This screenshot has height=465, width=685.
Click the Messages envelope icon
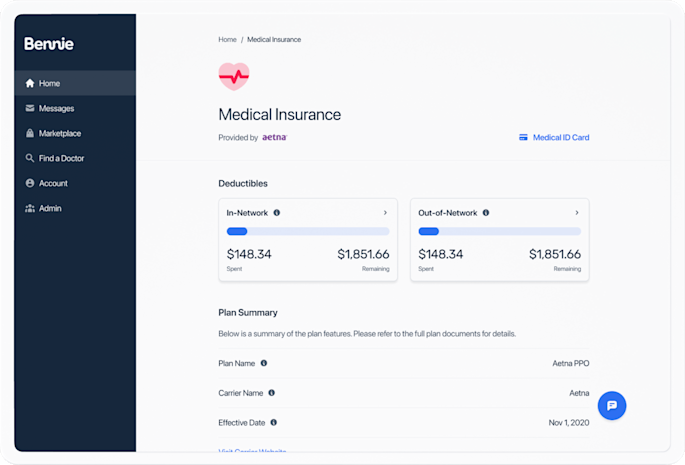point(30,108)
